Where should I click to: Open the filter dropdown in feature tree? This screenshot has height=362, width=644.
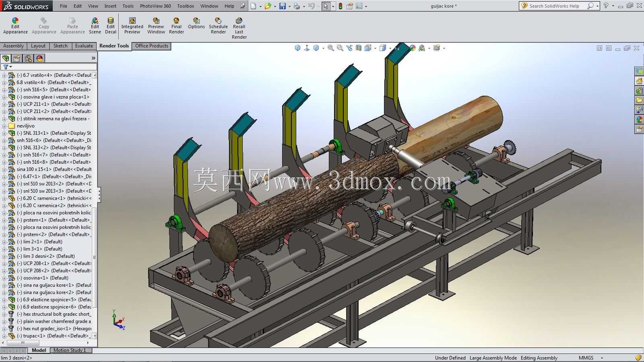10,67
